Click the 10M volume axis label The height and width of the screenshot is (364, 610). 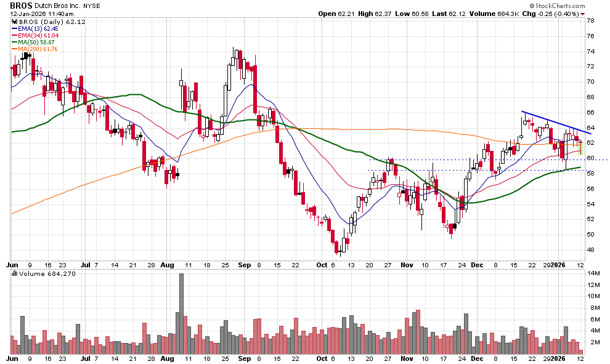(593, 296)
